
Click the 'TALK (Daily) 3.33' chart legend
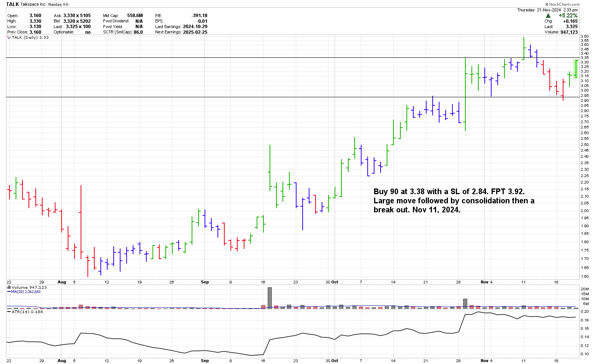(30, 37)
